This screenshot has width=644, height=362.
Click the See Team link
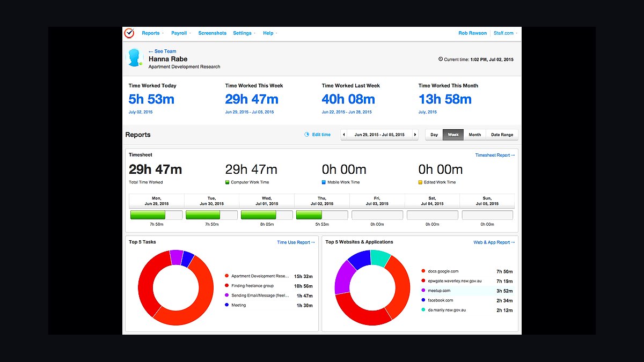(x=162, y=51)
